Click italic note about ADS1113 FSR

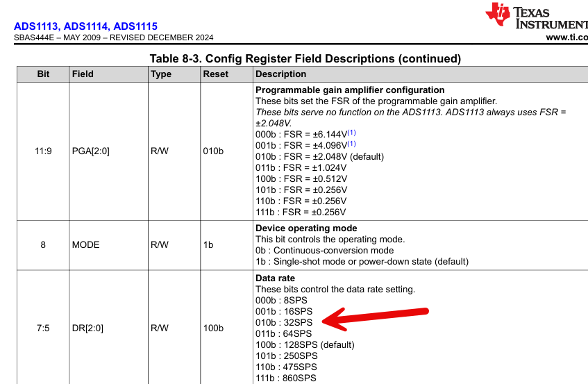[x=410, y=118]
